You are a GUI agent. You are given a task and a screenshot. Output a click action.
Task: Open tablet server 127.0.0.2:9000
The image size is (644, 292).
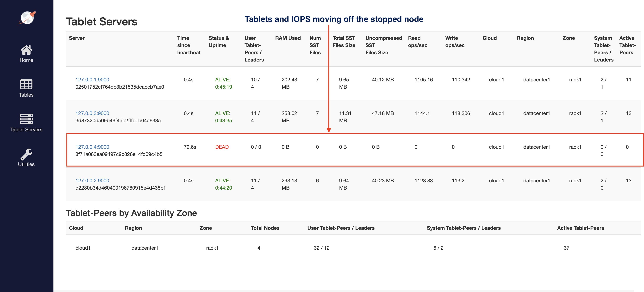pos(92,180)
